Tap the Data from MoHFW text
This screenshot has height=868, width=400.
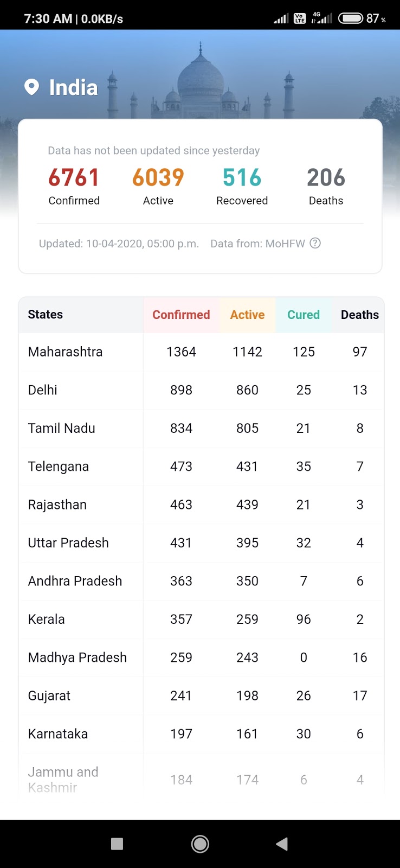[257, 244]
